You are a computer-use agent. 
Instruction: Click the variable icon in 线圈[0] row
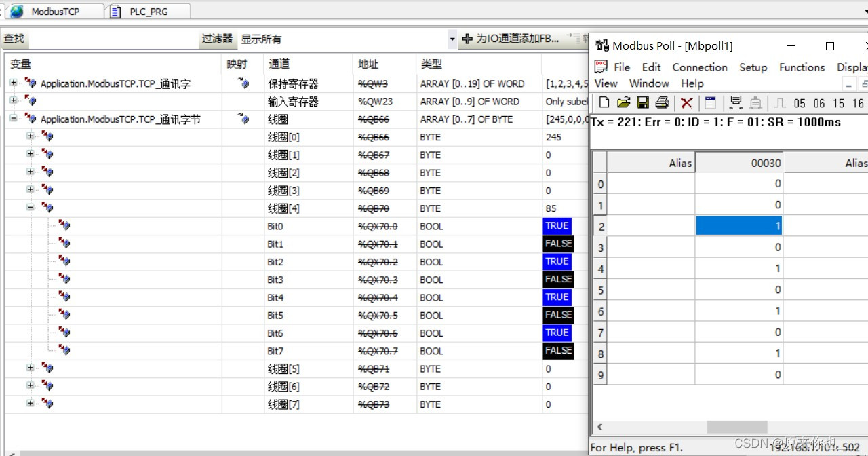(x=47, y=137)
